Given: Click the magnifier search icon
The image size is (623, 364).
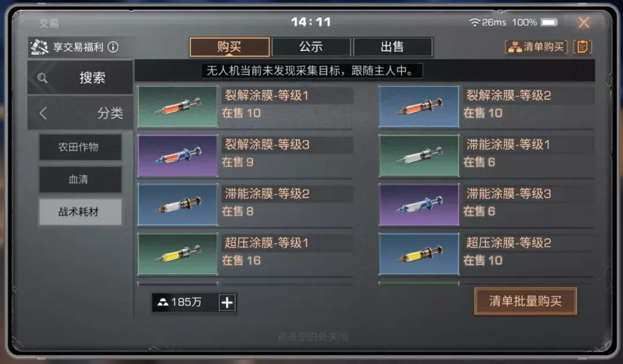Looking at the screenshot, I should click(x=43, y=78).
